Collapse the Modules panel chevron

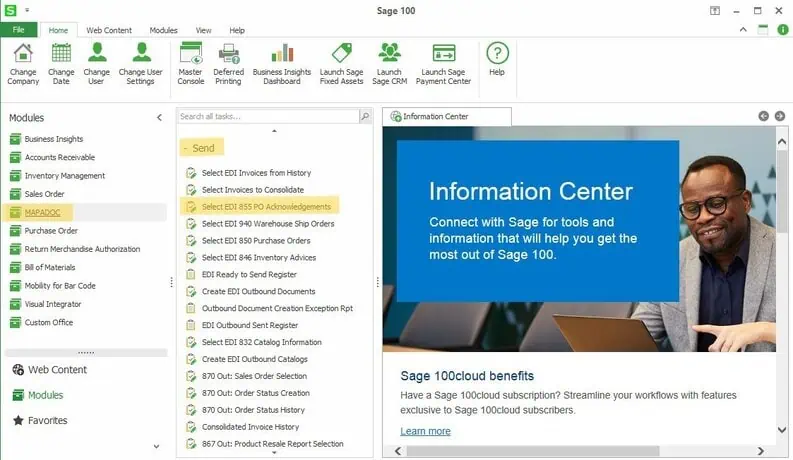point(159,118)
